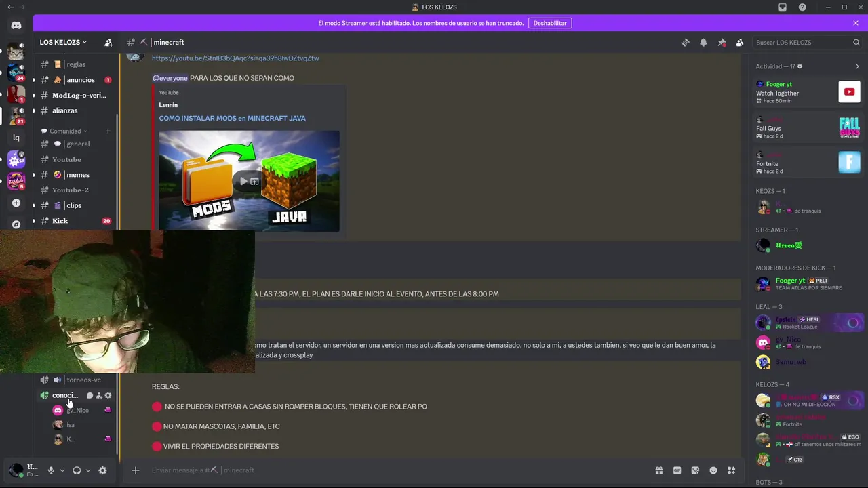Open the server with 24 notifications
This screenshot has height=488, width=868.
(x=16, y=72)
